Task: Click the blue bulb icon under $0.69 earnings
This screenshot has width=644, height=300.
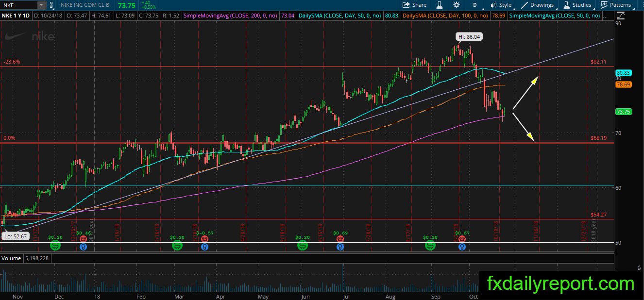Action: [x=340, y=247]
